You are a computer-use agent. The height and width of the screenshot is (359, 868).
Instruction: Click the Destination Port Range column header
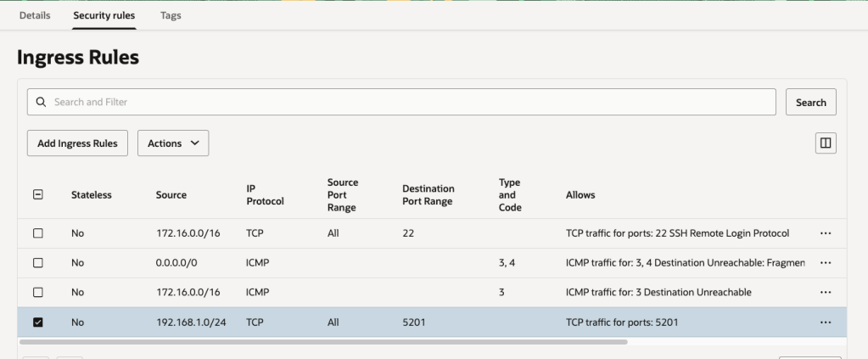[428, 194]
